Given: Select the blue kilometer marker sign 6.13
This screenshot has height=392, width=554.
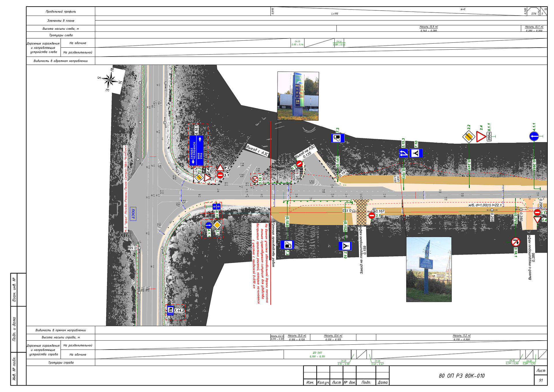Looking at the screenshot, I should click(216, 206).
